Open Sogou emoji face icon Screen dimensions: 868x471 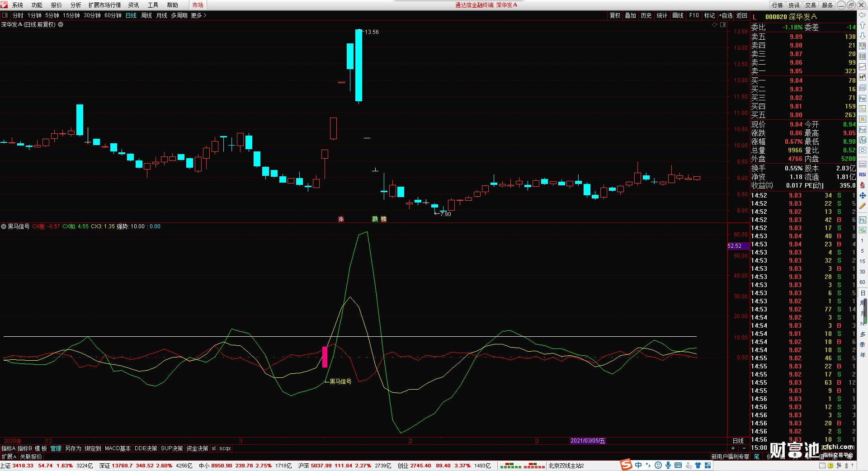coord(658,465)
